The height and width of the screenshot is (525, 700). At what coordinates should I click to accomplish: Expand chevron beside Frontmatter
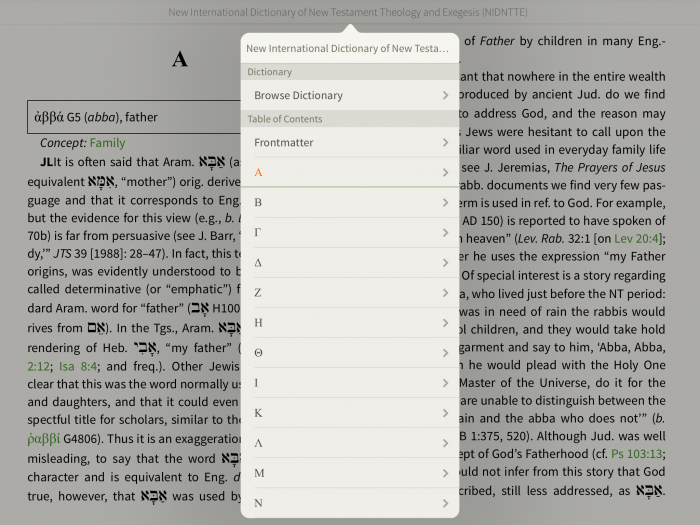tap(445, 142)
